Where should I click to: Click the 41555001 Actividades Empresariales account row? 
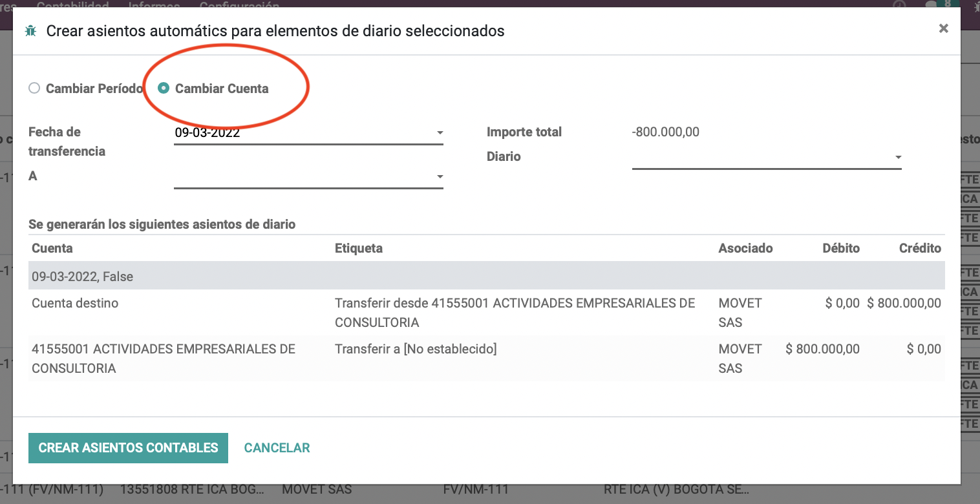pyautogui.click(x=487, y=358)
